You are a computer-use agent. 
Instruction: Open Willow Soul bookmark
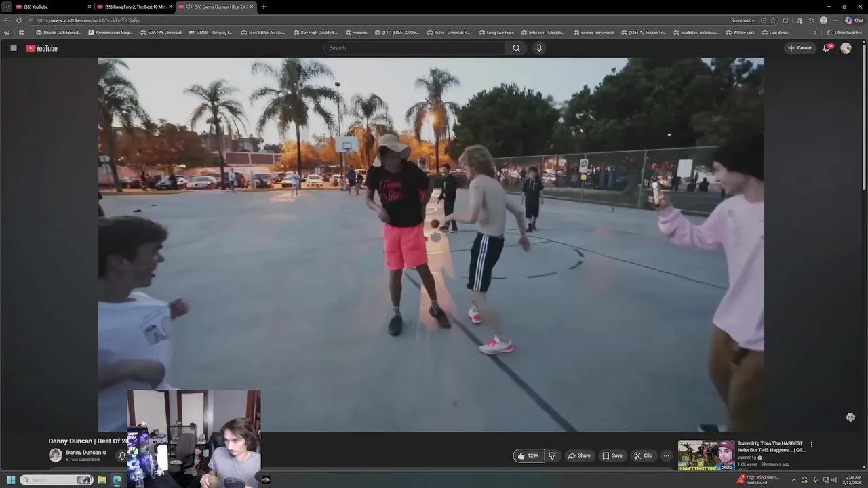coord(740,33)
